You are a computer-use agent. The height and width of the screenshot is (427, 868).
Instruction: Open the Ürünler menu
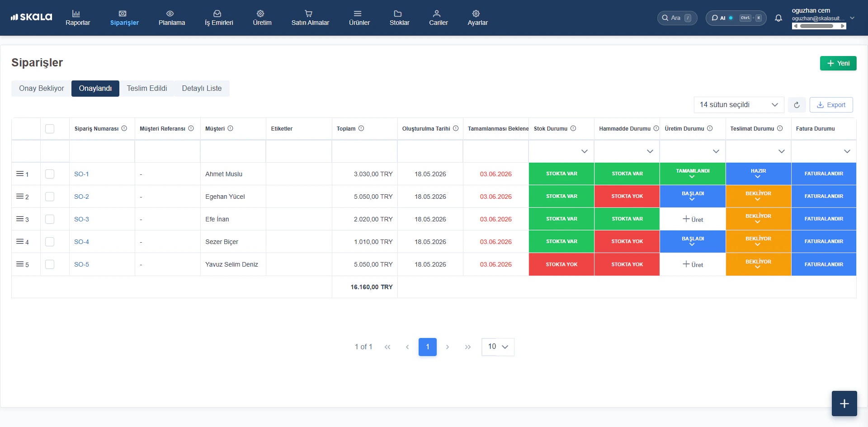[359, 18]
